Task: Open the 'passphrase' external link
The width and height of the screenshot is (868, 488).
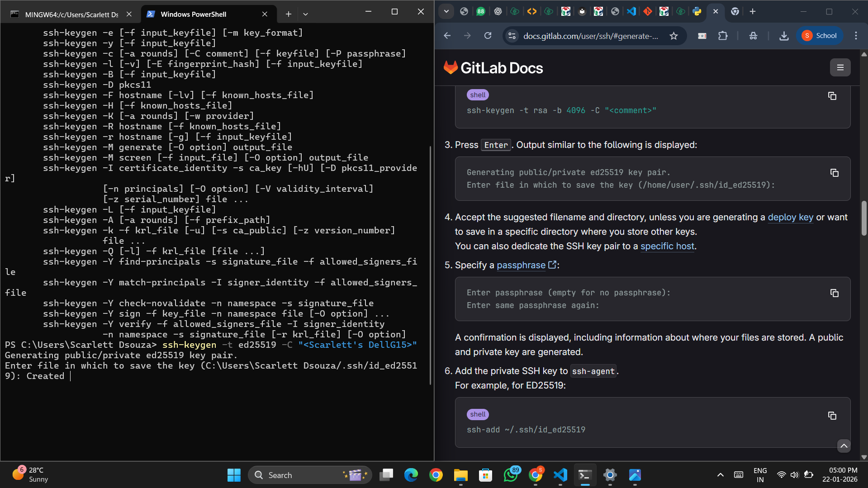Action: (526, 265)
